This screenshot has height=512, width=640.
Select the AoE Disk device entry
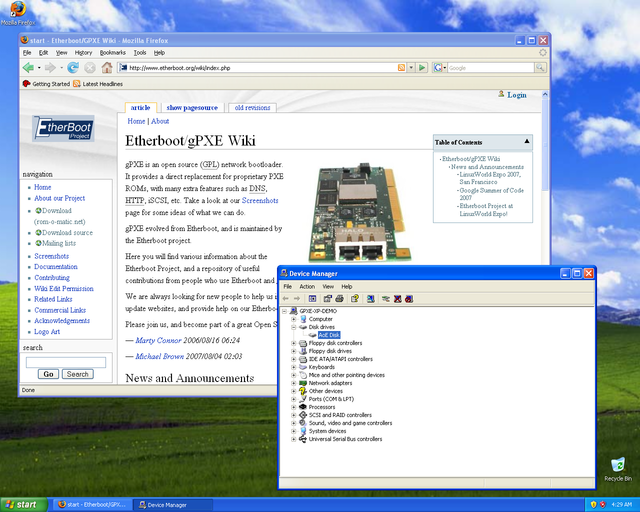(x=329, y=335)
